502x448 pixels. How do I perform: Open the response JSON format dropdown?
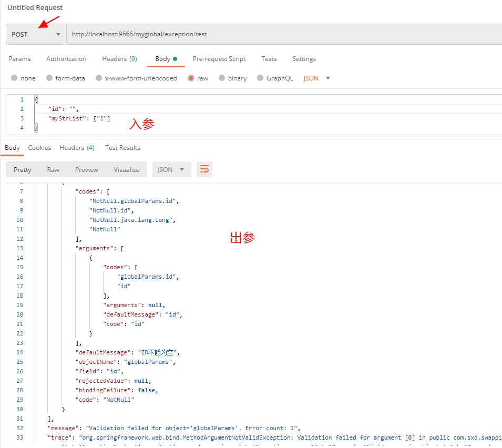[171, 169]
